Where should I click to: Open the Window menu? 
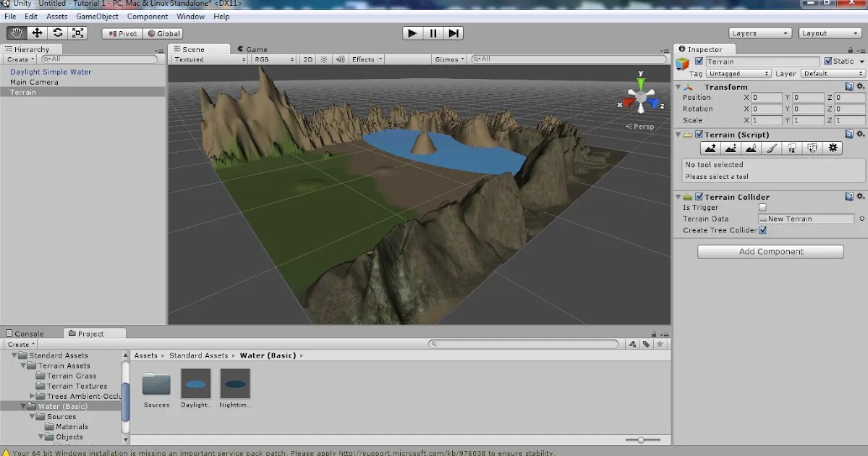(x=191, y=16)
